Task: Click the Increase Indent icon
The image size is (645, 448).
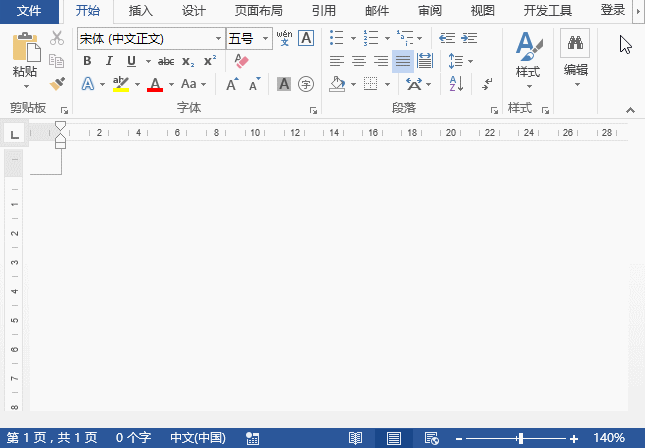Action: [467, 38]
